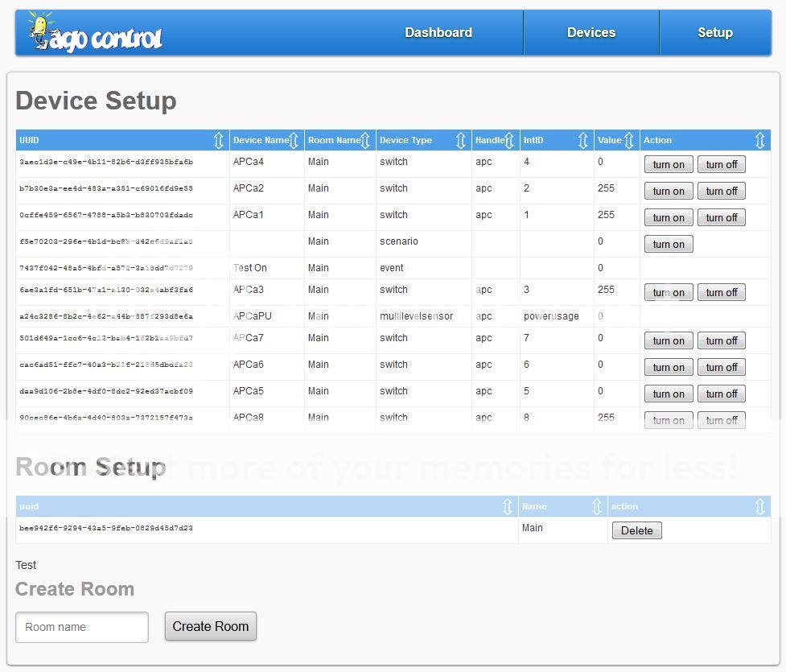Viewport: 786px width, 672px height.
Task: Sort by Device Name column arrows
Action: (x=294, y=141)
